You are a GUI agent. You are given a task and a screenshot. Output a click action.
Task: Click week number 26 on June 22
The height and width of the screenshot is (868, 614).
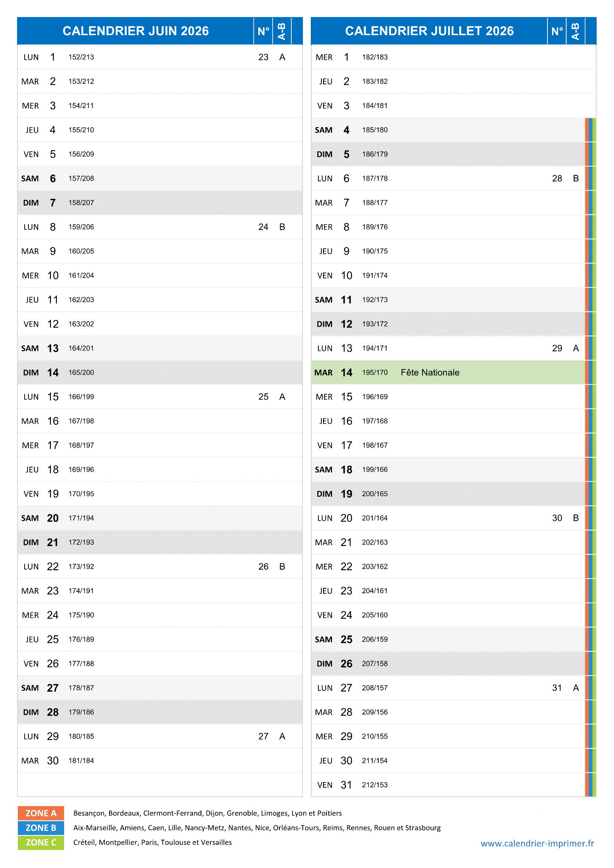pos(263,567)
